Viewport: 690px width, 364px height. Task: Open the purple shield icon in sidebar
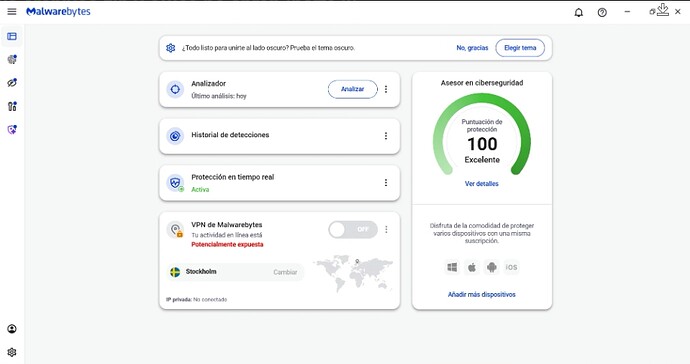point(12,129)
